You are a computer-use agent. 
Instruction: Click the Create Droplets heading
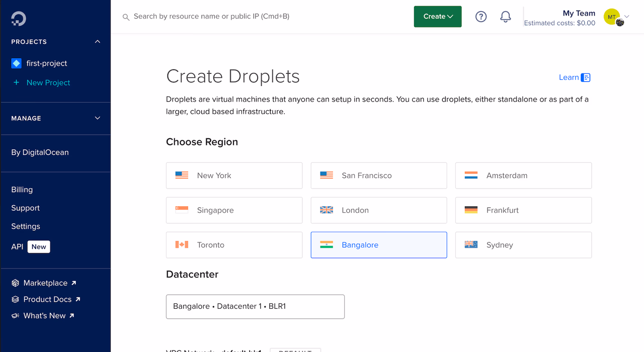(233, 76)
